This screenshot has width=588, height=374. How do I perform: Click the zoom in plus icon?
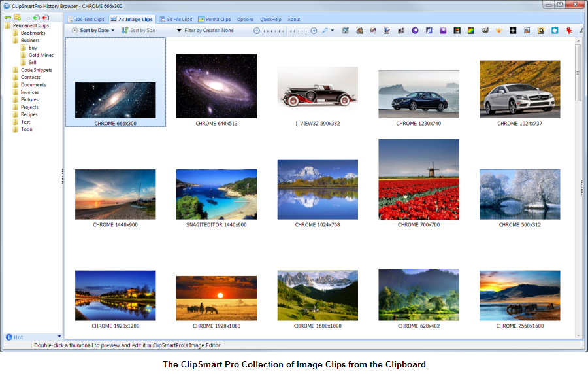[x=314, y=31]
